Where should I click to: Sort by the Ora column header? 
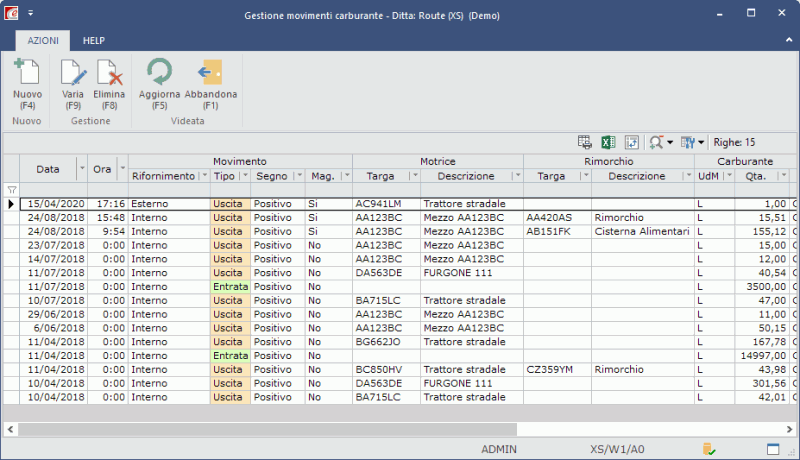[102, 169]
